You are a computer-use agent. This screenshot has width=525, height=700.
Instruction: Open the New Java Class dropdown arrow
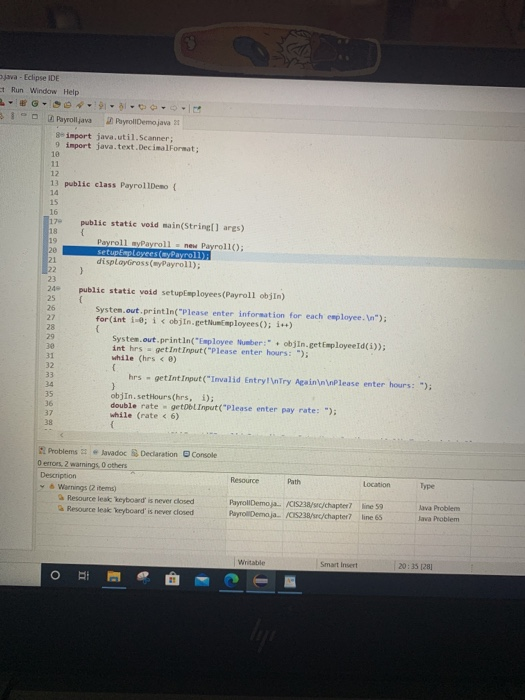point(44,104)
